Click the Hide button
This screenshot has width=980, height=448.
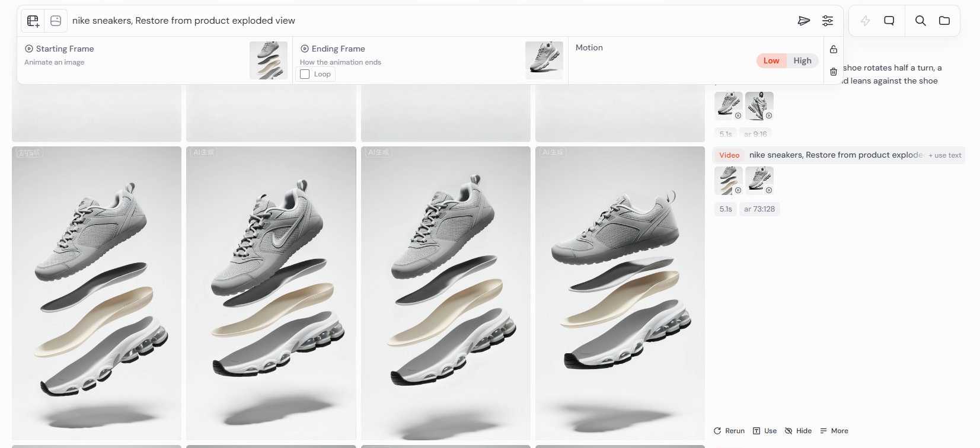[x=798, y=431]
